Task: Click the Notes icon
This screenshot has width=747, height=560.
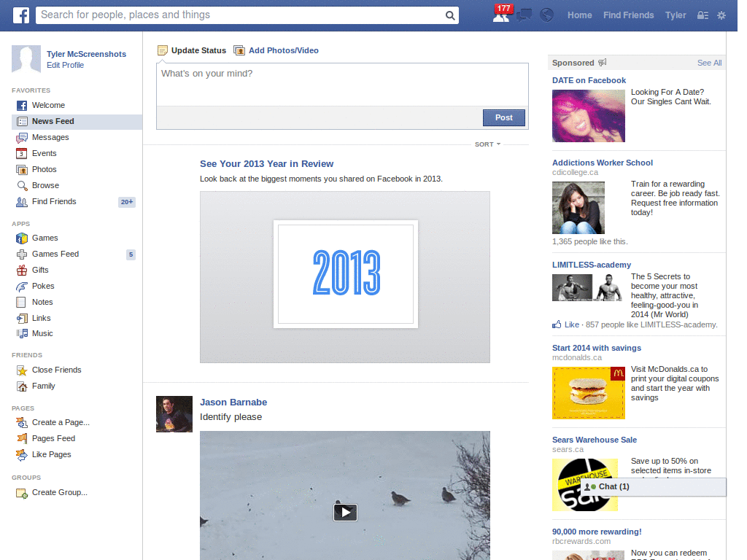Action: click(x=21, y=302)
